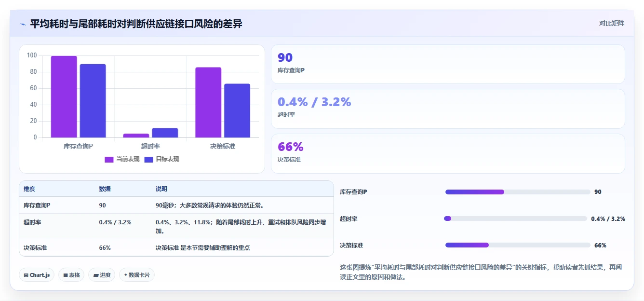Viewport: 644px width, 301px height.
Task: Click the table cell with value 90
Action: coord(103,205)
